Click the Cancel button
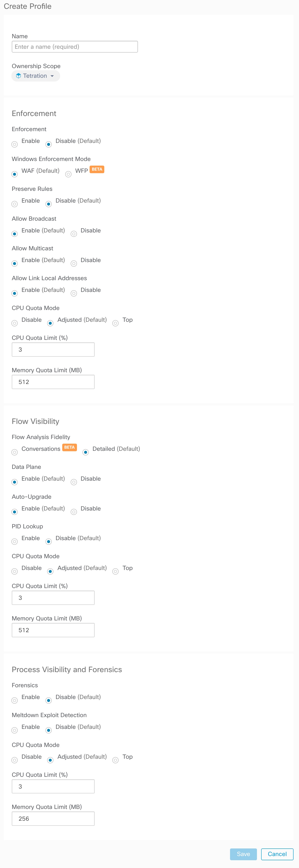The width and height of the screenshot is (299, 868). (x=277, y=854)
